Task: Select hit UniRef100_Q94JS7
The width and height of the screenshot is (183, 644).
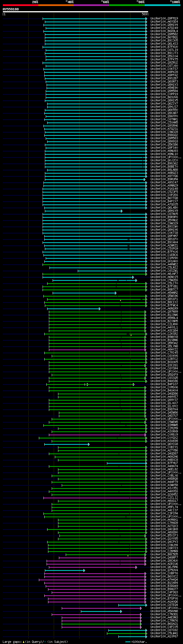Action: click(x=164, y=107)
